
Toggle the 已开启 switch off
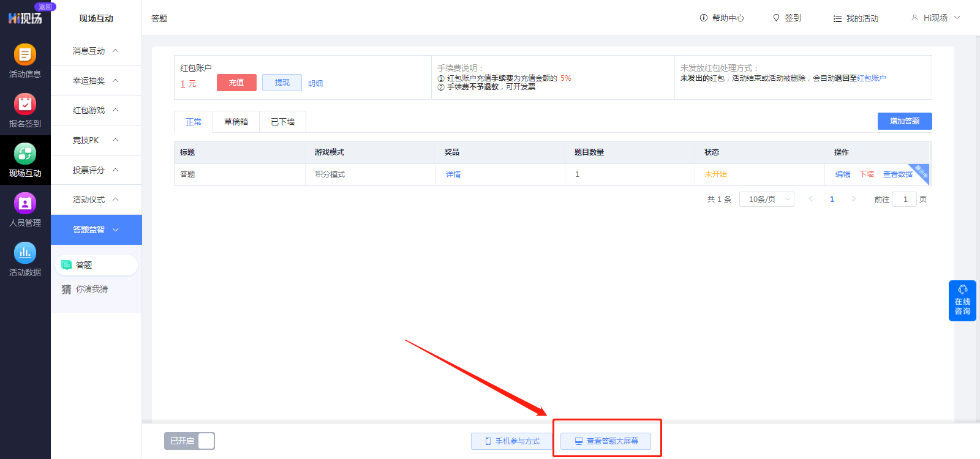pyautogui.click(x=189, y=441)
